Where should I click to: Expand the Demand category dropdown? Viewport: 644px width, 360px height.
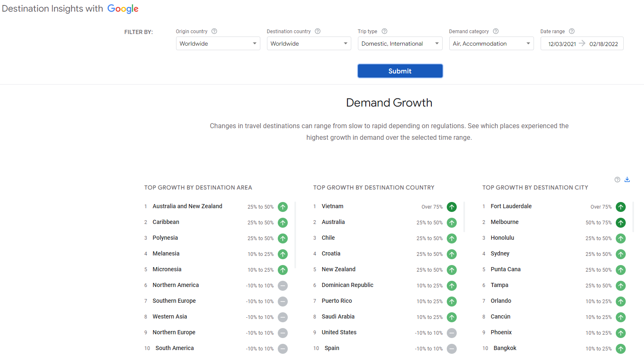pyautogui.click(x=491, y=44)
